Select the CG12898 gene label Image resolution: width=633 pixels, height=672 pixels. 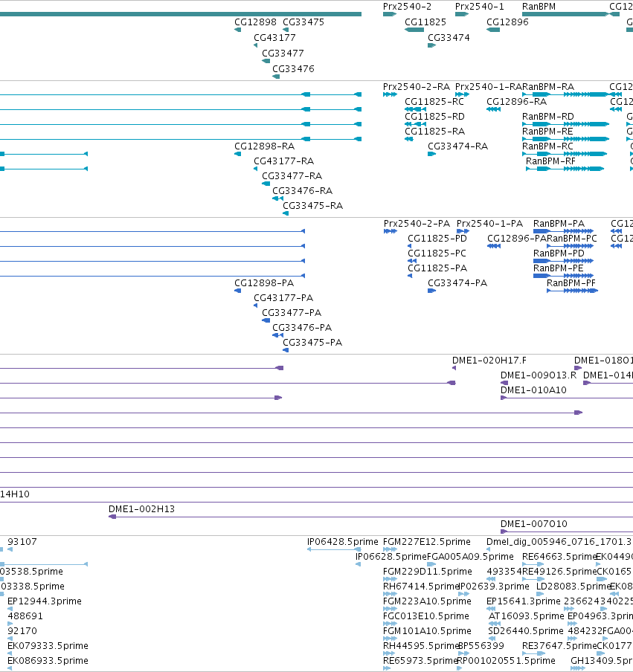click(255, 22)
